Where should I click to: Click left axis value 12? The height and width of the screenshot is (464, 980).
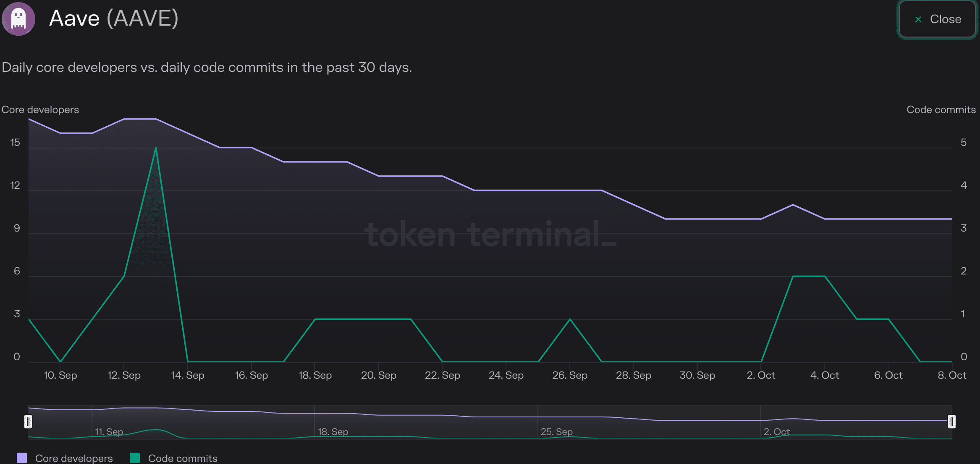[15, 185]
